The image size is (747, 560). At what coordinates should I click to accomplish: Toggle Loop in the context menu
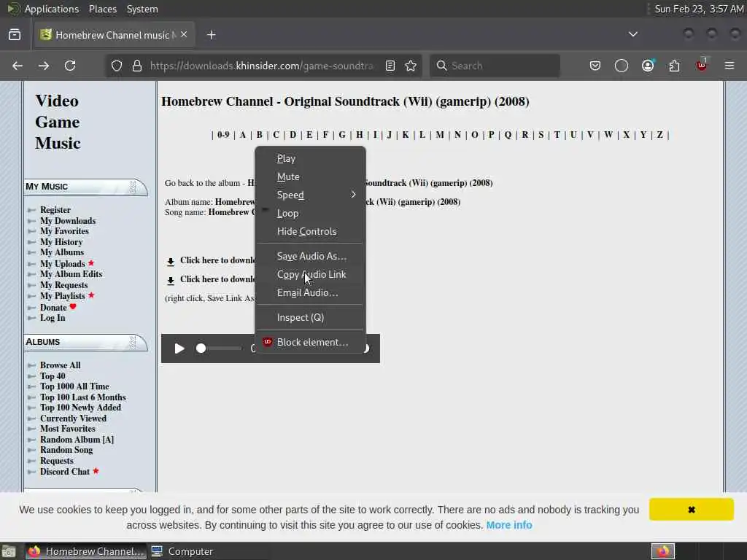[x=311, y=214]
